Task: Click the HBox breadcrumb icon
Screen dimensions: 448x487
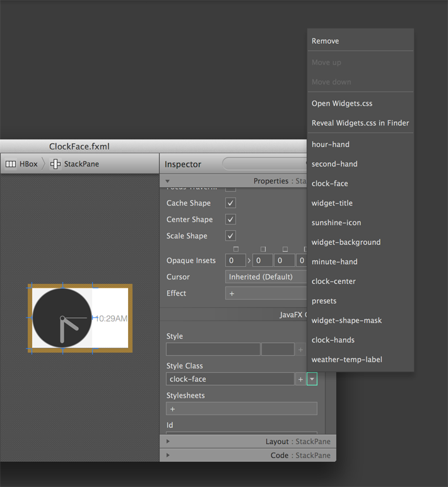Action: 11,164
